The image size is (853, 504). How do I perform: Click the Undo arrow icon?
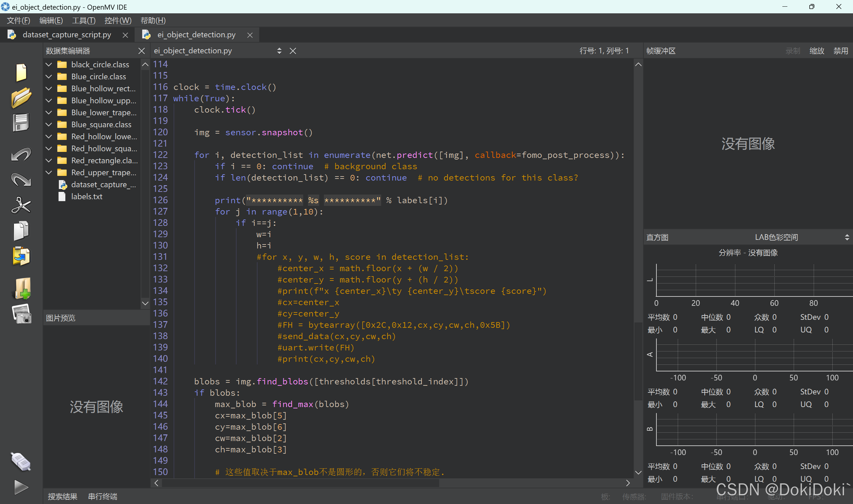(21, 155)
